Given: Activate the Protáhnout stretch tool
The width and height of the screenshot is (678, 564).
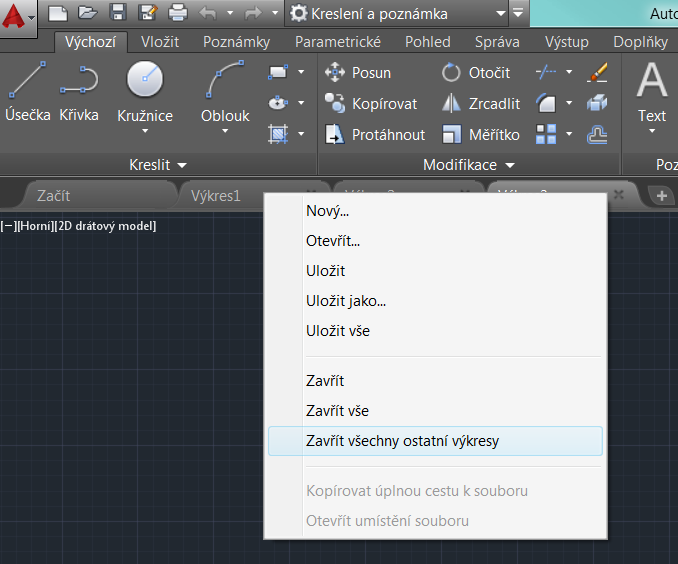Looking at the screenshot, I should point(375,135).
